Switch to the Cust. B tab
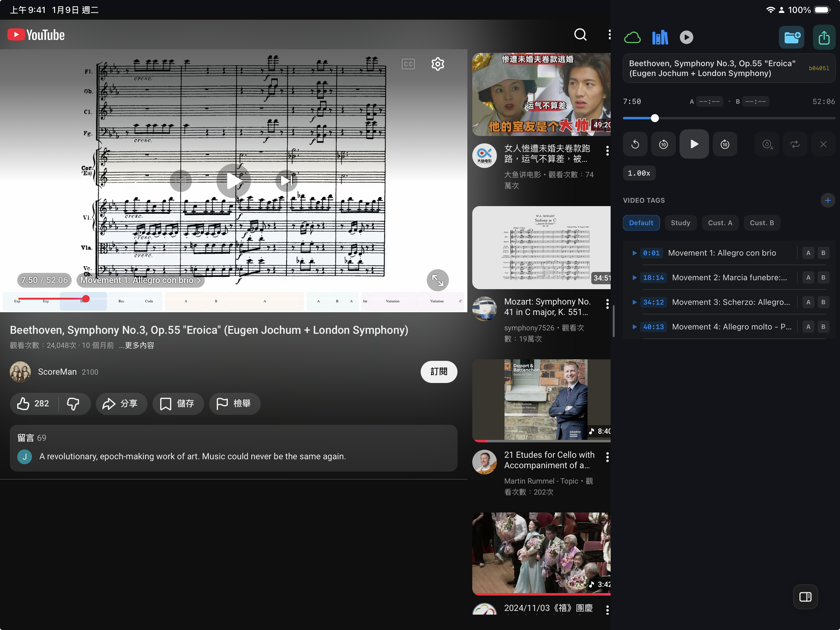 [x=761, y=223]
